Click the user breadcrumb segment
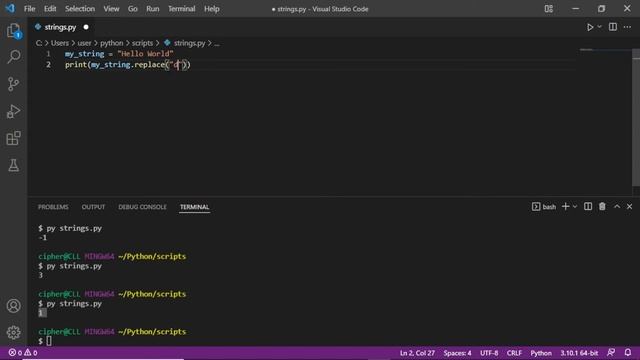This screenshot has width=640, height=360. (x=84, y=43)
